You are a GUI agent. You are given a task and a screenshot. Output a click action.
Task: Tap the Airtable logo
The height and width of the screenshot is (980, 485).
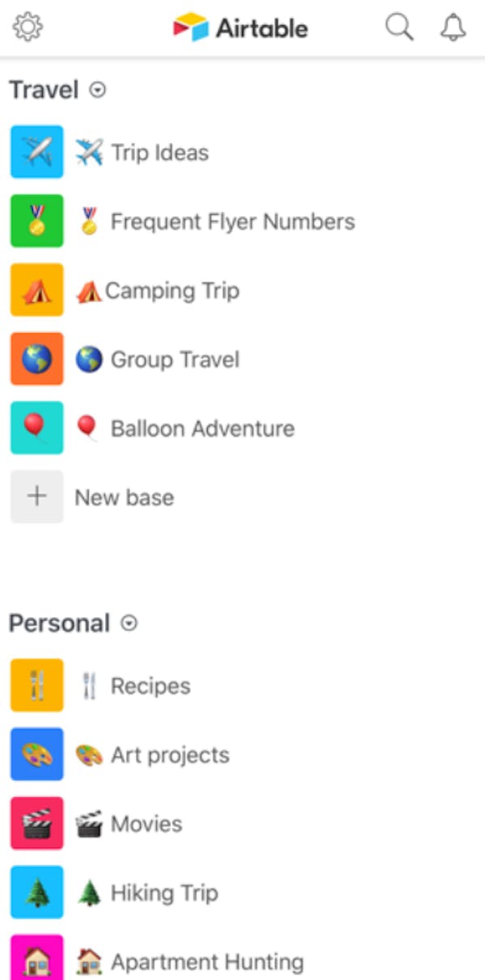[240, 27]
